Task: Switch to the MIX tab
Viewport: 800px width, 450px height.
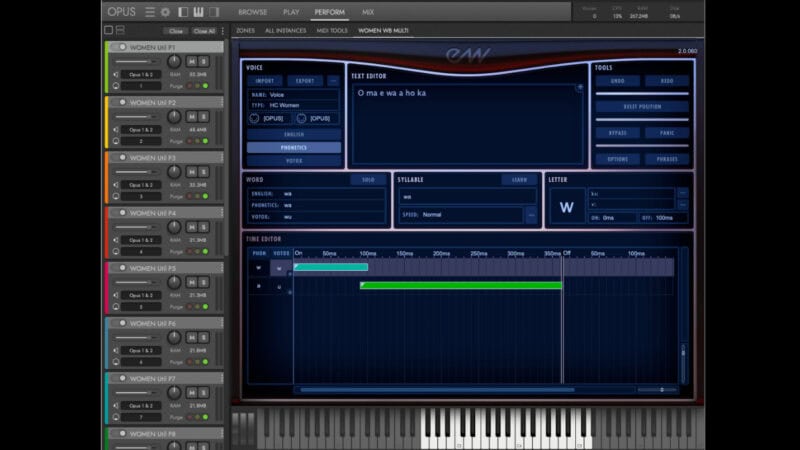Action: [x=367, y=12]
